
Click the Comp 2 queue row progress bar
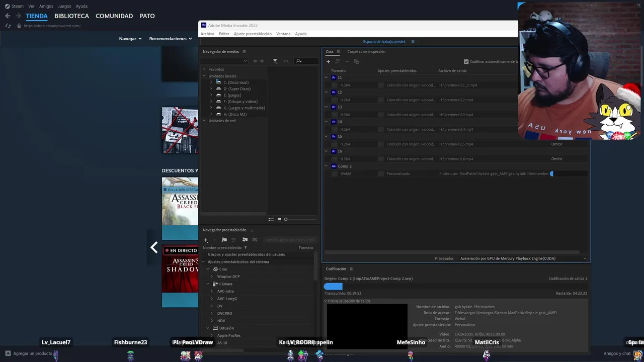(569, 173)
